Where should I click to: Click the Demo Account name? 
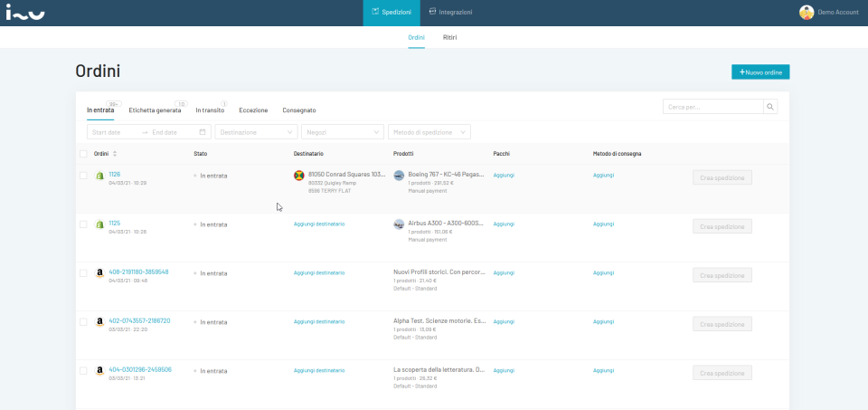tap(838, 12)
